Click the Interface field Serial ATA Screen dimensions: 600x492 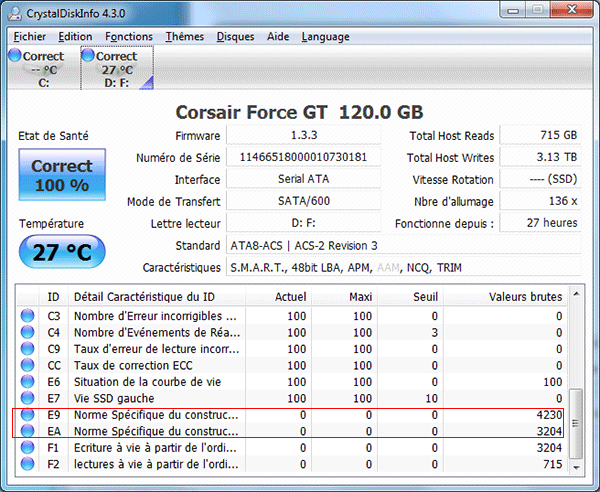click(x=304, y=179)
